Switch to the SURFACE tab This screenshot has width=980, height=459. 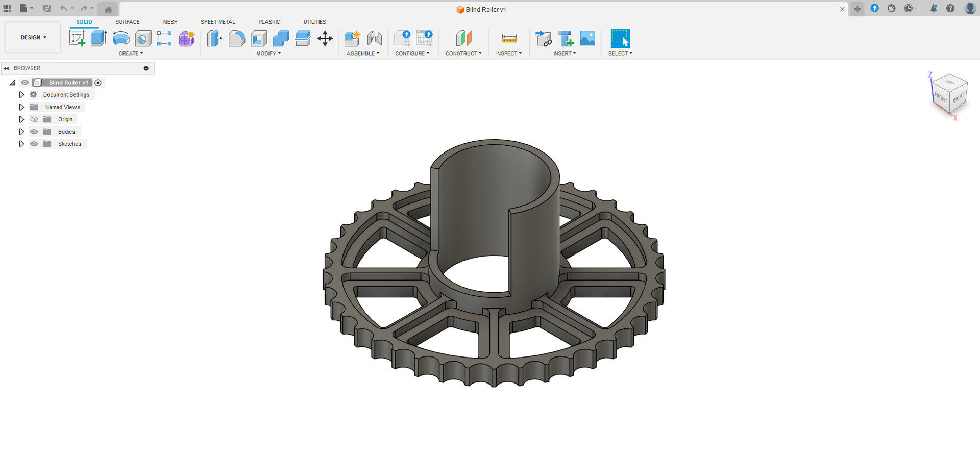128,22
